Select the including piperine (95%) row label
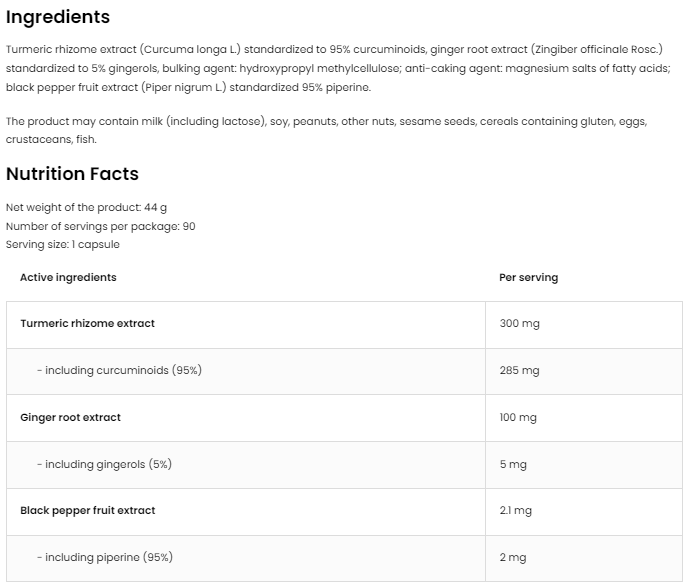 coord(111,557)
